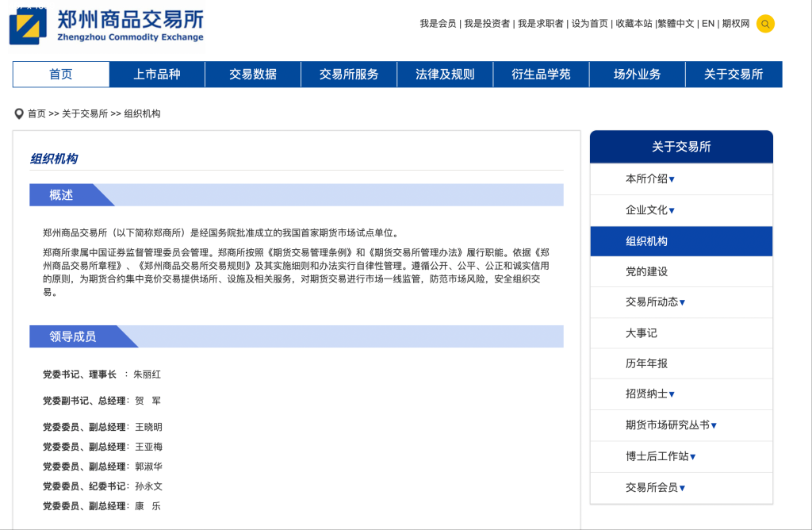Expand 交易所动态 in the sidebar
This screenshot has height=530, width=812.
[682, 302]
